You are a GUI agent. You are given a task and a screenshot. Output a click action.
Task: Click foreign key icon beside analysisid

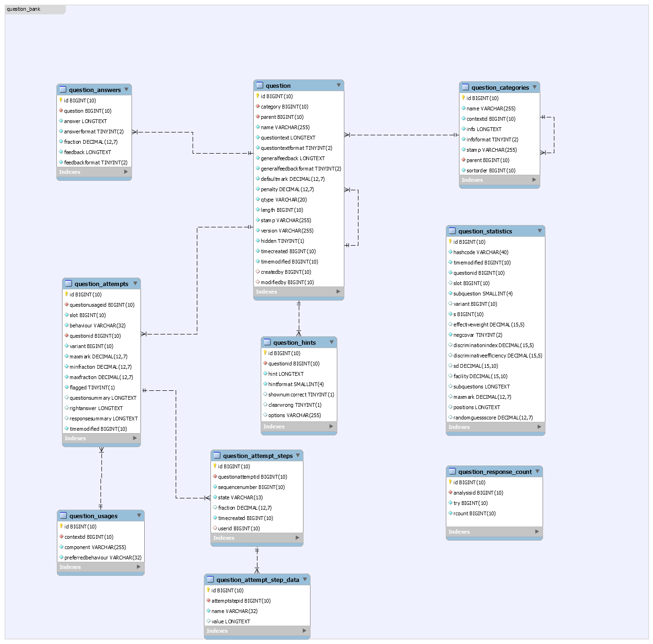[x=450, y=492]
